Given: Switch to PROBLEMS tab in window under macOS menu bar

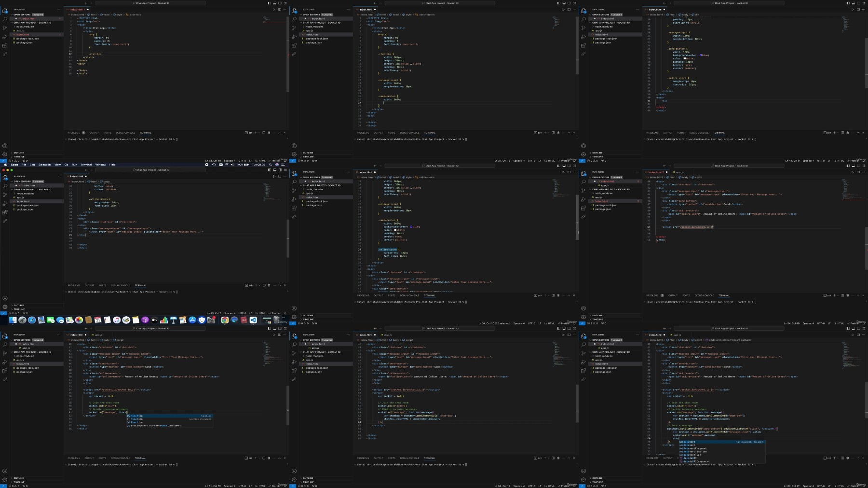Looking at the screenshot, I should (x=74, y=285).
